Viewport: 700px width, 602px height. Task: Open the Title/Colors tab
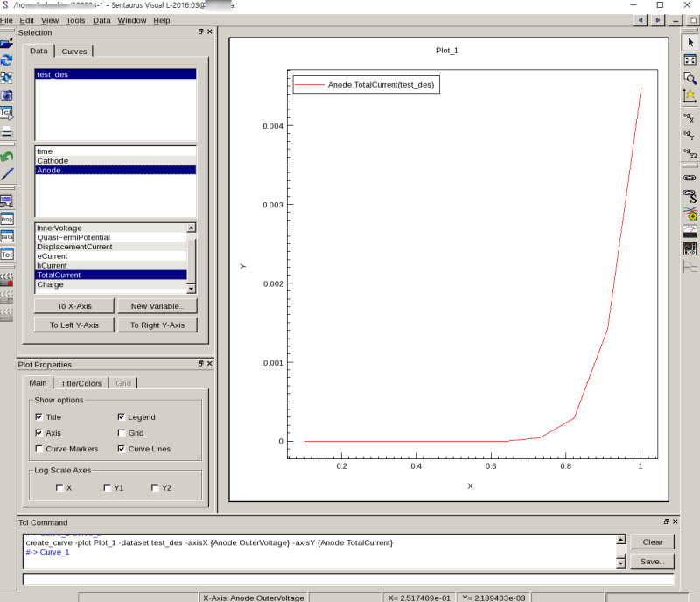[x=80, y=383]
